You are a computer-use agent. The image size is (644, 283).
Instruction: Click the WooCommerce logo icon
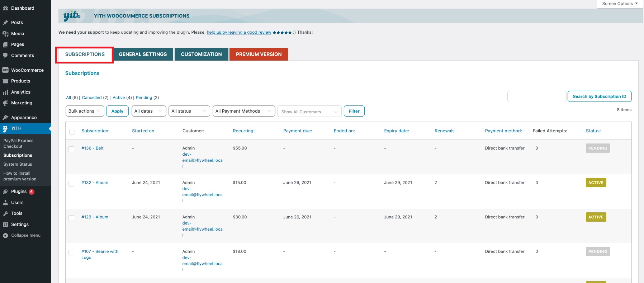pyautogui.click(x=5, y=70)
